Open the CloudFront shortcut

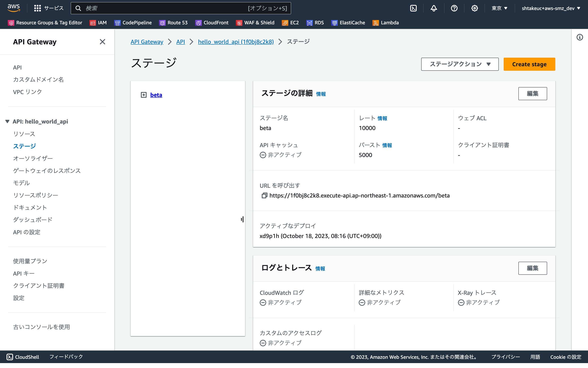(x=212, y=23)
